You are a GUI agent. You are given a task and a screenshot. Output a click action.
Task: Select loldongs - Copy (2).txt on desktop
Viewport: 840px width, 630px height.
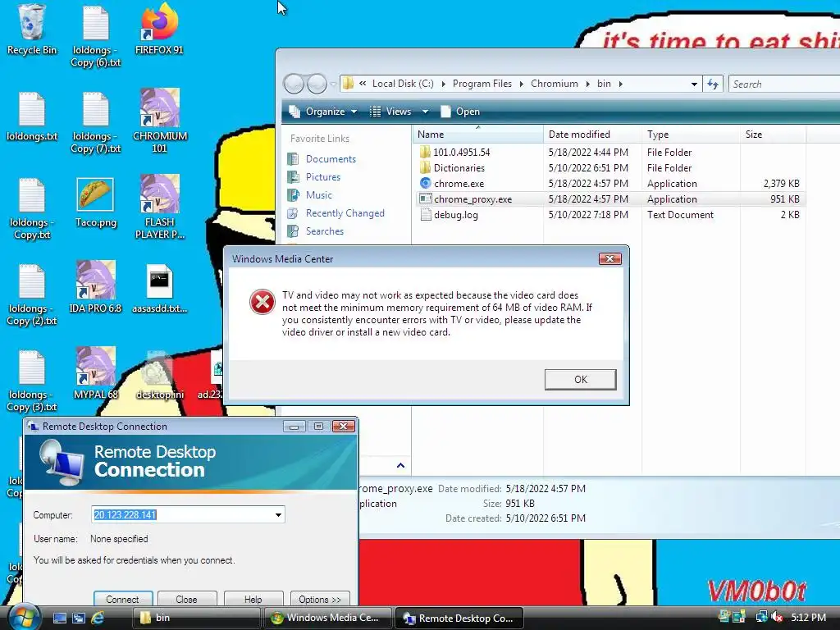[32, 295]
